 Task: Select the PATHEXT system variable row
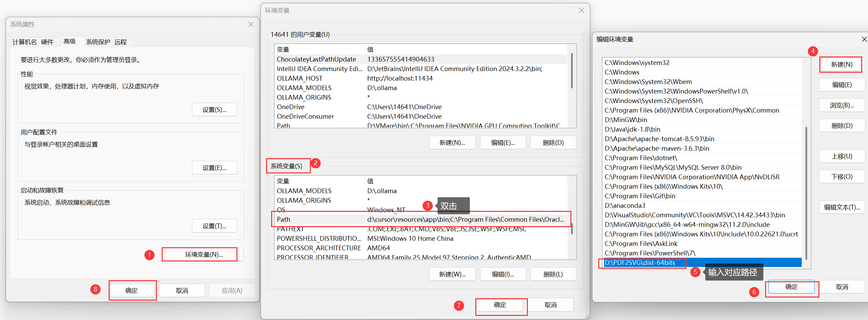421,229
